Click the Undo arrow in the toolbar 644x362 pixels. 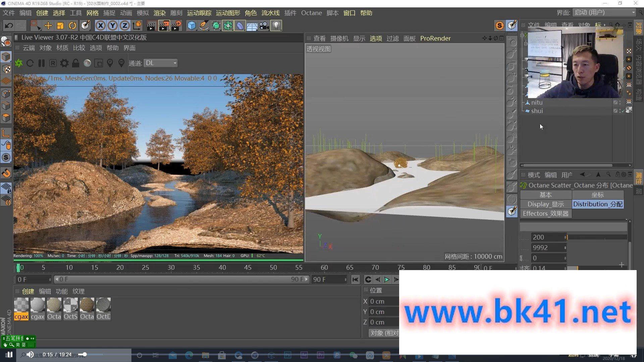(x=9, y=25)
